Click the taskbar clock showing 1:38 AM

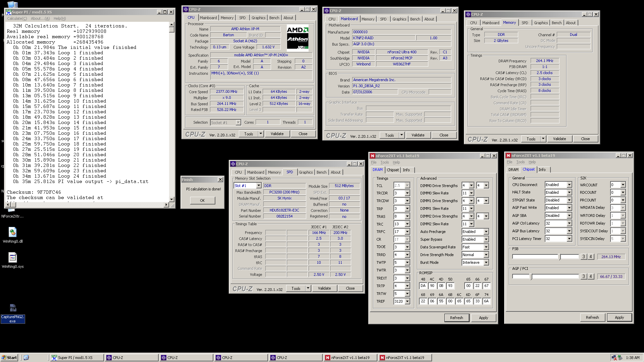tap(633, 358)
